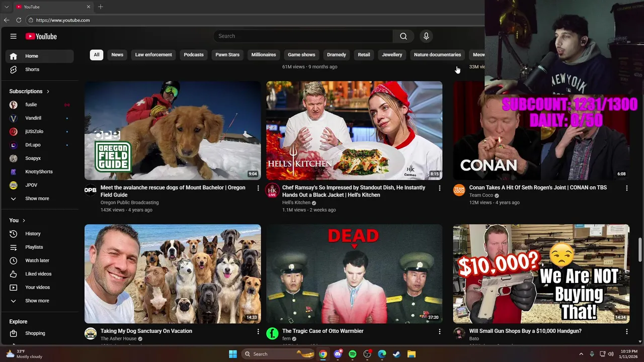
Task: Open more options for Dog Sanctuary video
Action: [x=258, y=332]
